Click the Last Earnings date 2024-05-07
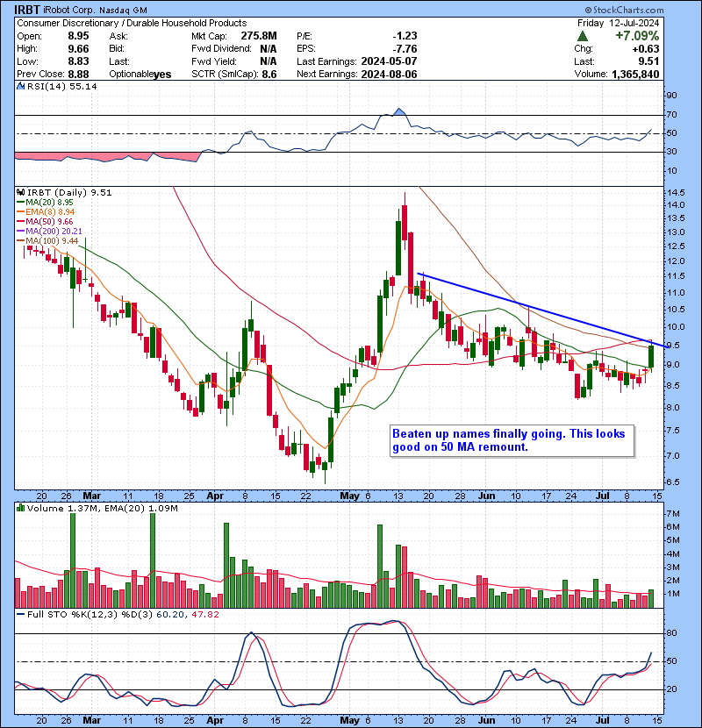 [x=393, y=62]
